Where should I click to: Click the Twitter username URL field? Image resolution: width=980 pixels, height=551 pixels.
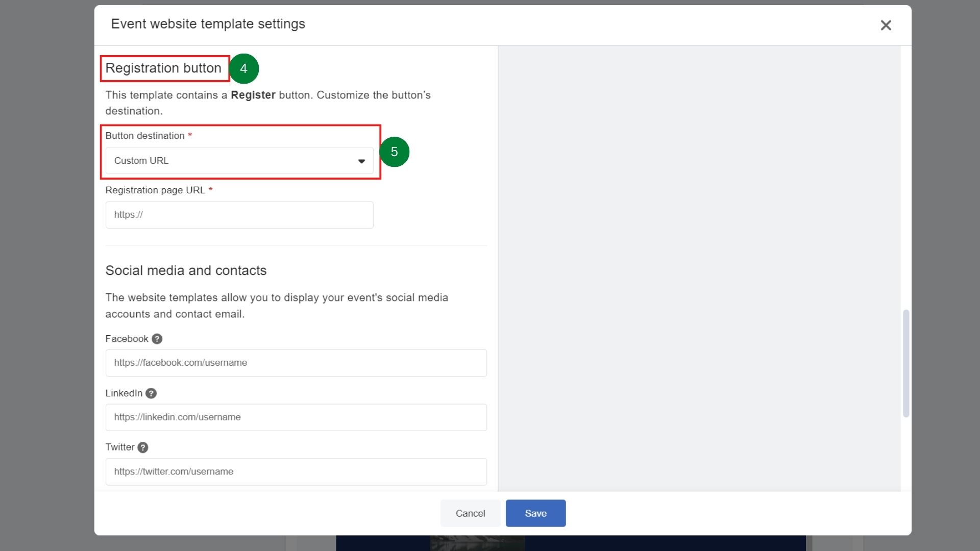point(296,471)
